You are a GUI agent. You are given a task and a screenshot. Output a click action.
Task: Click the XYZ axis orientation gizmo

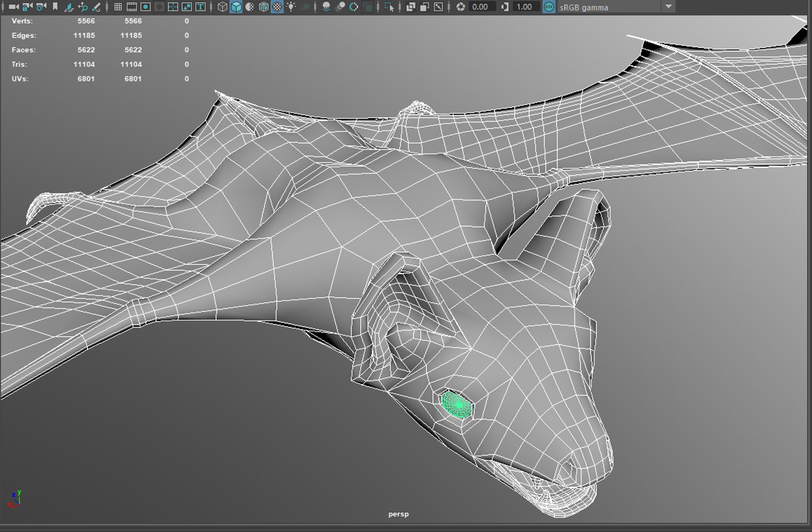coord(15,499)
